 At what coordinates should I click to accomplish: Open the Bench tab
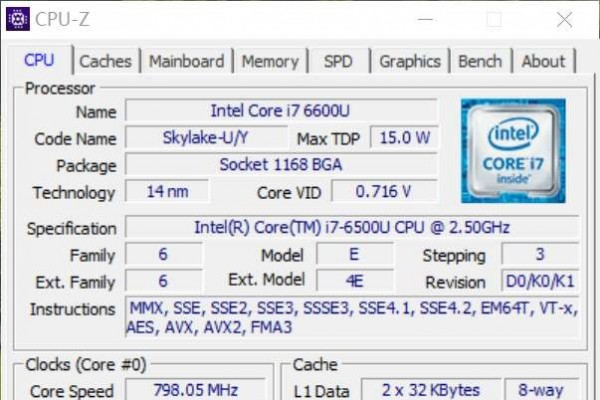[480, 61]
